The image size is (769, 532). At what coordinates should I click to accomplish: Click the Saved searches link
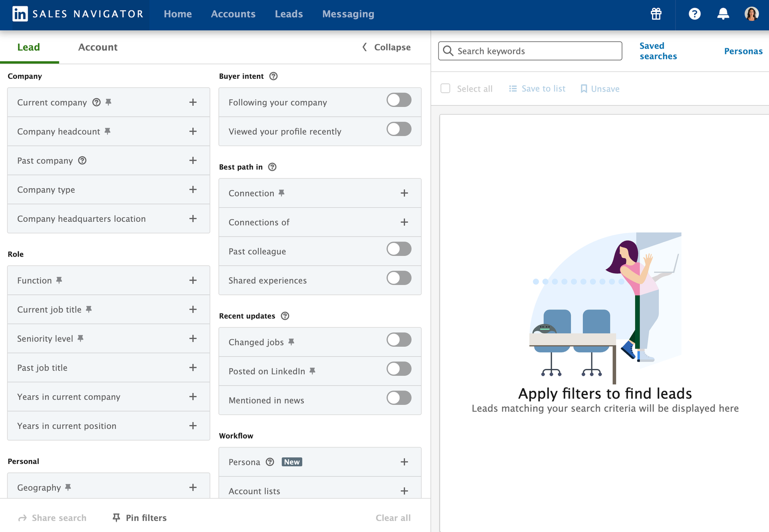[658, 51]
